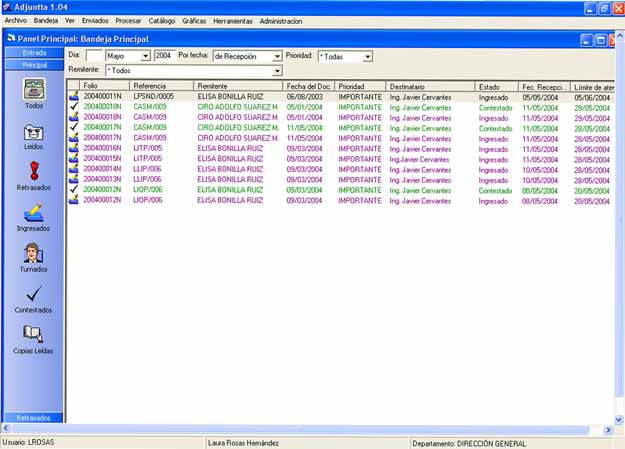Image resolution: width=625 pixels, height=449 pixels.
Task: Sort by the Fecha del Doc. column header
Action: (x=309, y=86)
